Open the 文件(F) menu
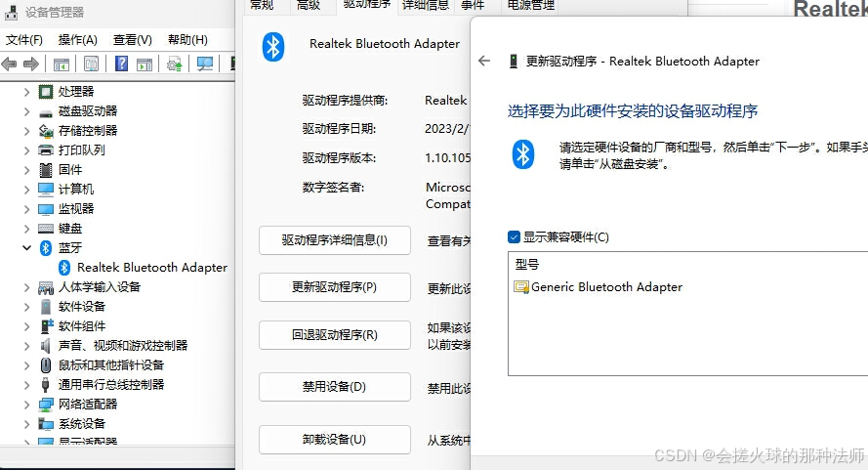The width and height of the screenshot is (868, 470). click(x=23, y=40)
